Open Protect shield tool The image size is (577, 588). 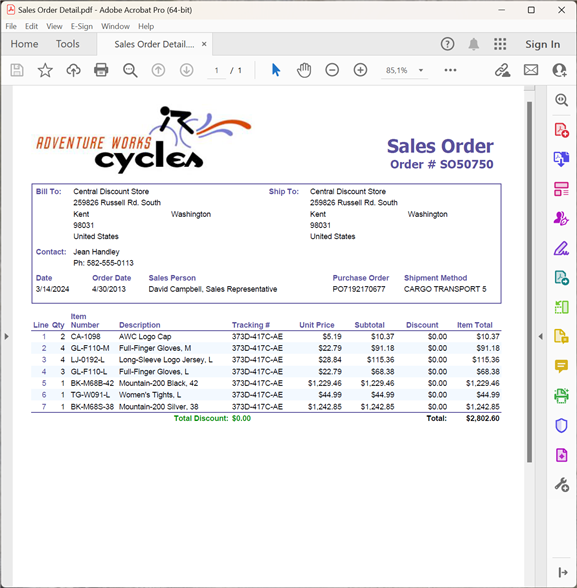561,426
